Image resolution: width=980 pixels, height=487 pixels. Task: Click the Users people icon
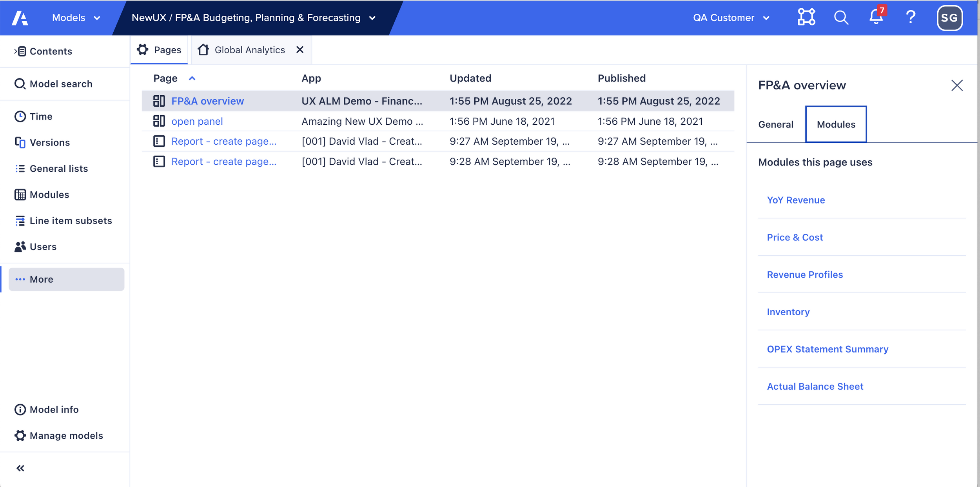20,247
